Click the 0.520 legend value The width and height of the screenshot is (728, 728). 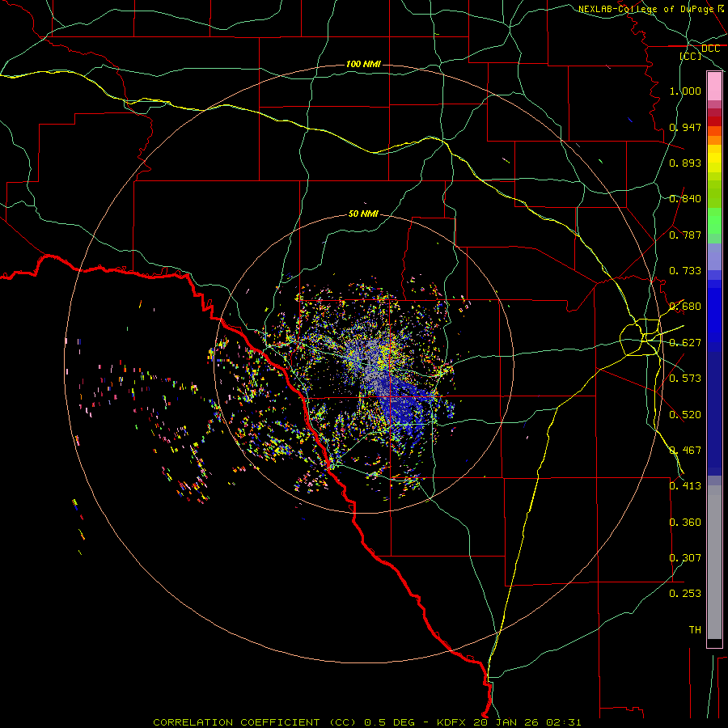tap(685, 415)
